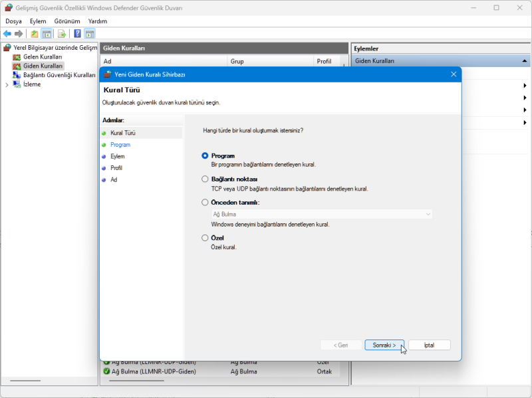The height and width of the screenshot is (398, 532).
Task: Click the up one level folder icon
Action: [35, 34]
